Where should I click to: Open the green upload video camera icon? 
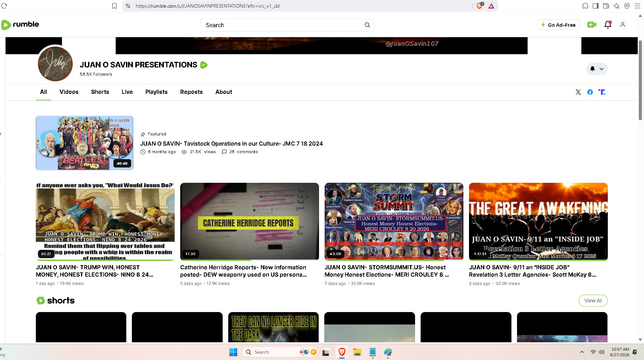pyautogui.click(x=592, y=25)
